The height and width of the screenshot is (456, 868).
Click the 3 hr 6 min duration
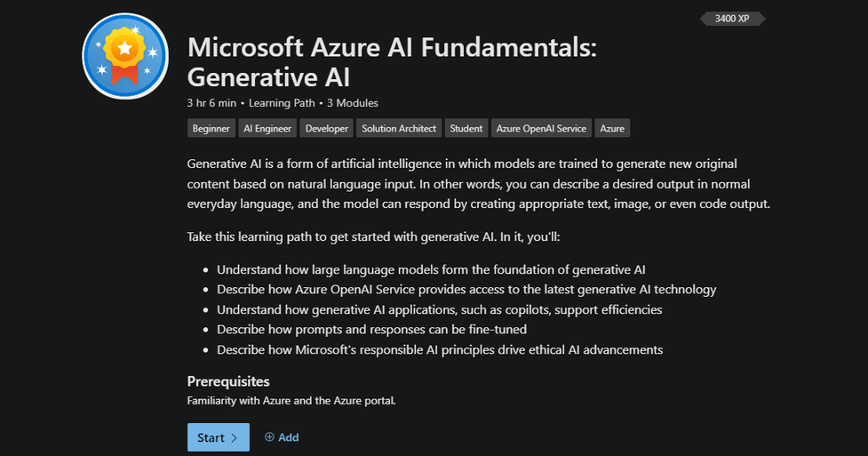212,103
